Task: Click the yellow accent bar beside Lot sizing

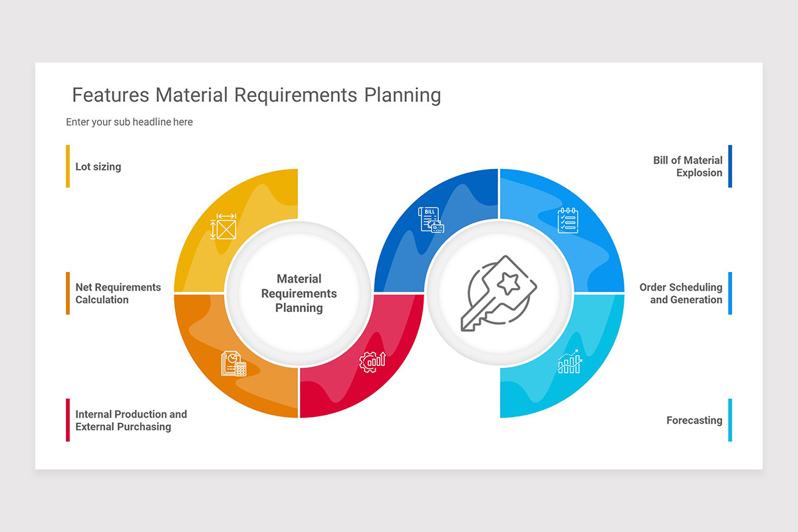Action: coord(67,166)
